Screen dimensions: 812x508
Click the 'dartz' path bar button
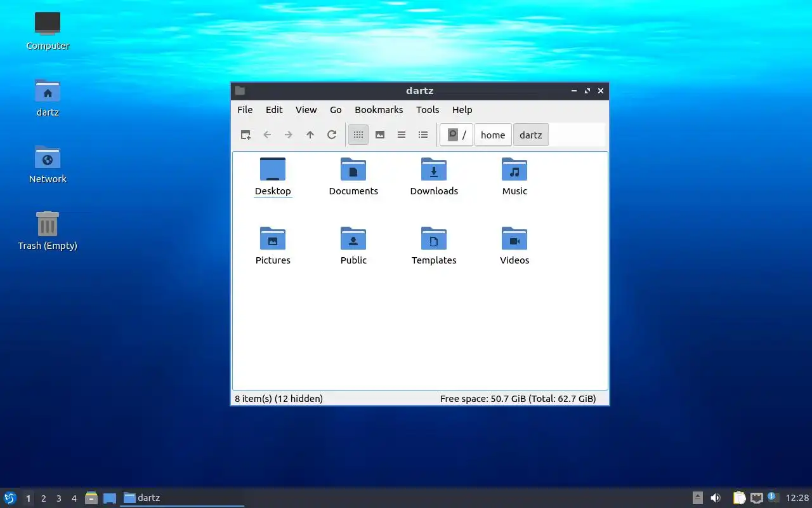pyautogui.click(x=531, y=135)
